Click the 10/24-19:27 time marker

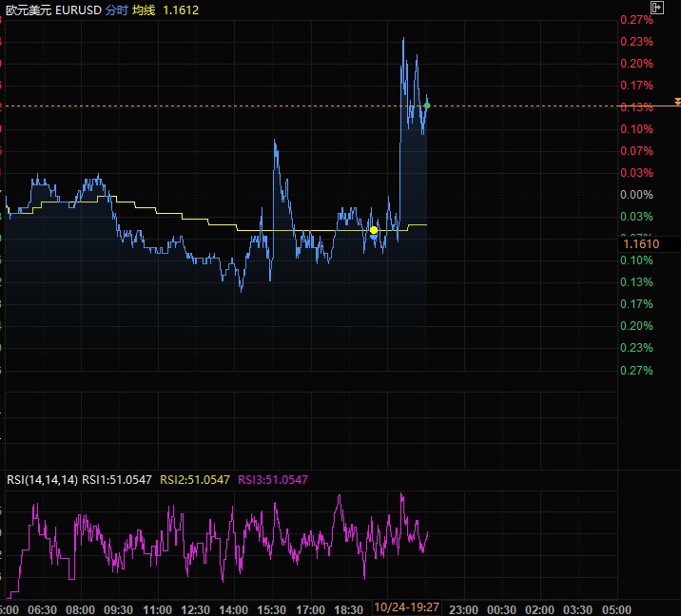click(406, 607)
